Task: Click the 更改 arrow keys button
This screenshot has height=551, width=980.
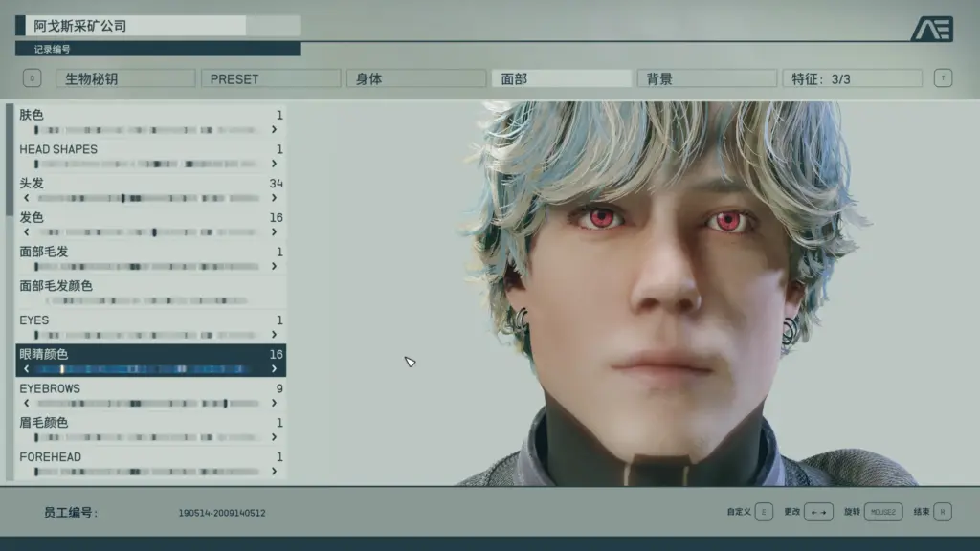Action: click(818, 512)
